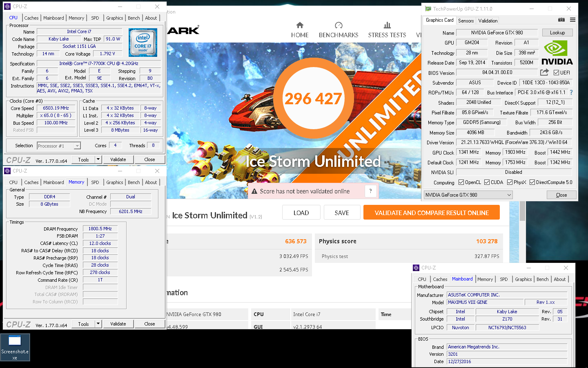Click CPU-Z Memory window title icon
588x368 pixels.
tap(7, 171)
